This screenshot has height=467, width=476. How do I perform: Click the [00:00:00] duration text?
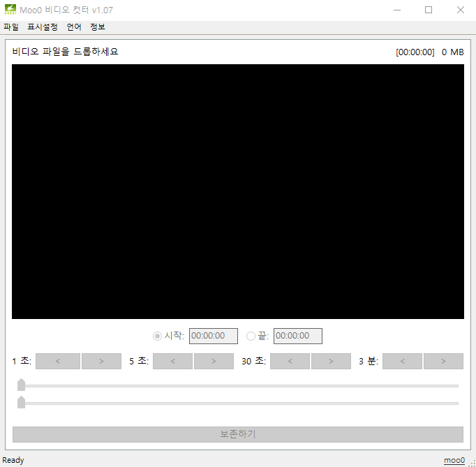[x=415, y=52]
